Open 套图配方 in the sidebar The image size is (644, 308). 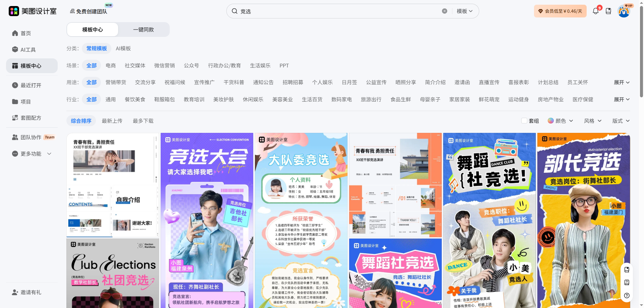click(x=31, y=118)
